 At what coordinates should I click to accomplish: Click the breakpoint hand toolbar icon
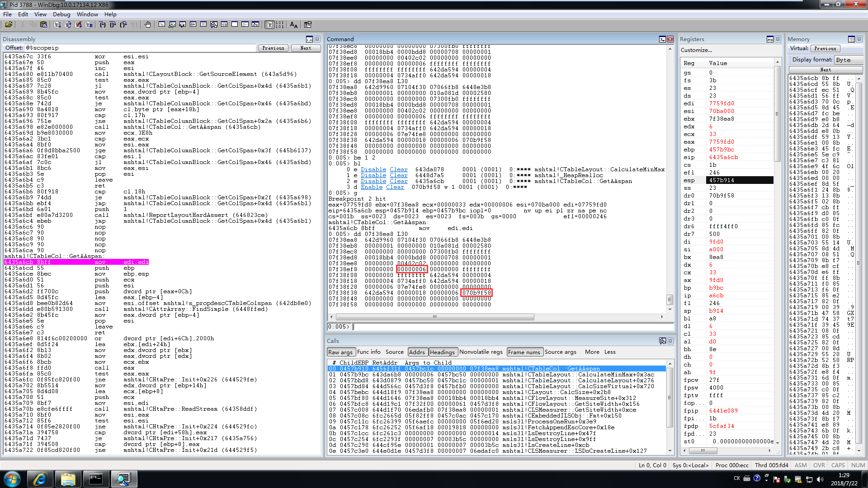148,25
